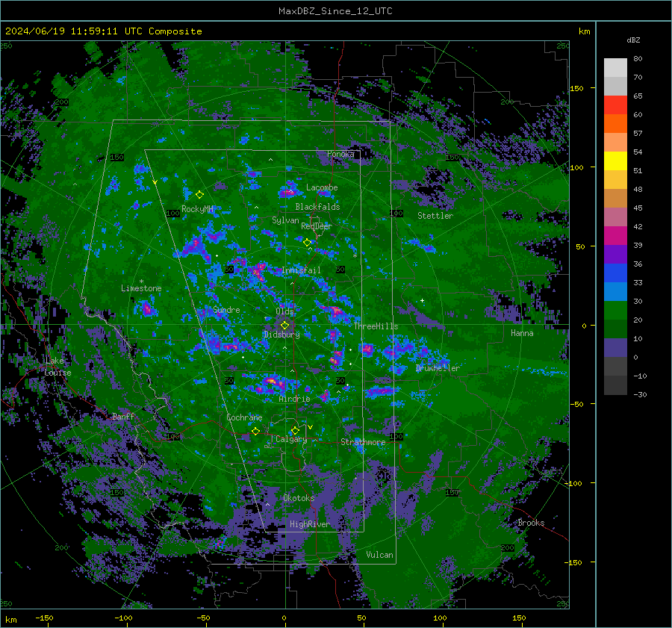Viewport: 672px width, 628px height.
Task: Click the white asterisk above the Limestone label
Action: (x=141, y=282)
